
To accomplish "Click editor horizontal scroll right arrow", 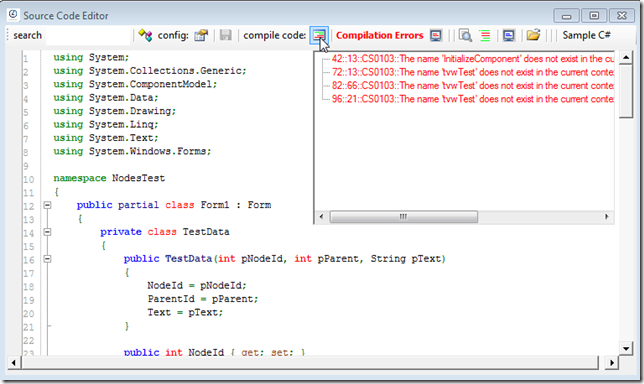I will tap(612, 363).
